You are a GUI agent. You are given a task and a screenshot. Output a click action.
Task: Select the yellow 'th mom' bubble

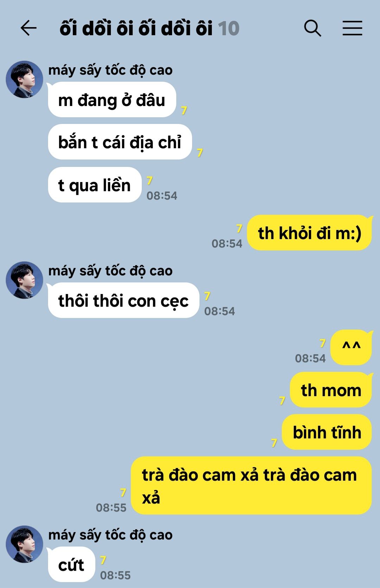(x=331, y=390)
